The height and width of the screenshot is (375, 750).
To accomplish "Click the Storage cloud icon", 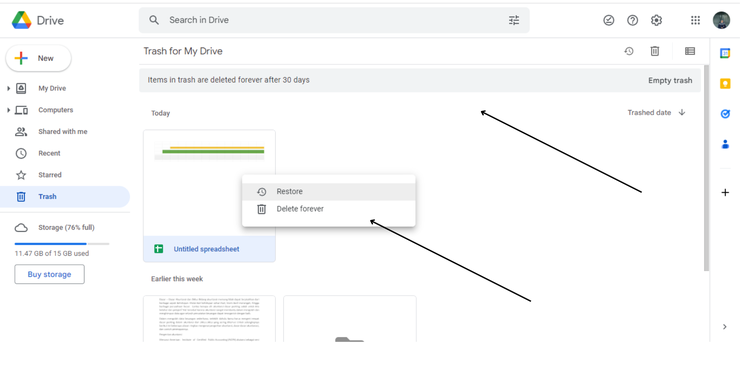I will (21, 228).
